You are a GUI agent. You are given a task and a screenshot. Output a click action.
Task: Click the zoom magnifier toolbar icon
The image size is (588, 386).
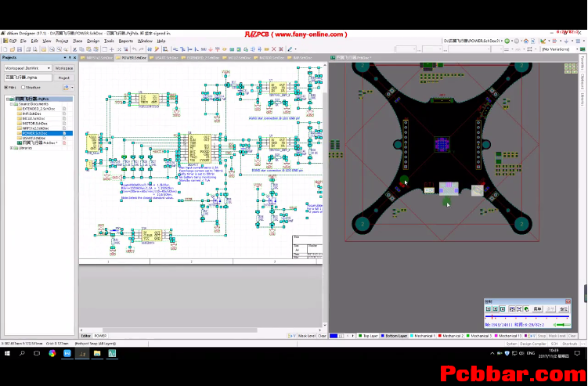click(66, 49)
